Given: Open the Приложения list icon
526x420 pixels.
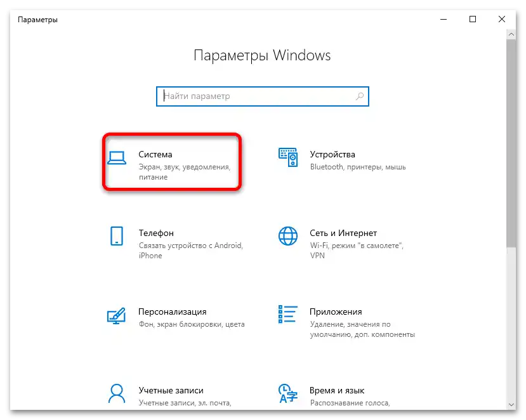Looking at the screenshot, I should pyautogui.click(x=288, y=314).
